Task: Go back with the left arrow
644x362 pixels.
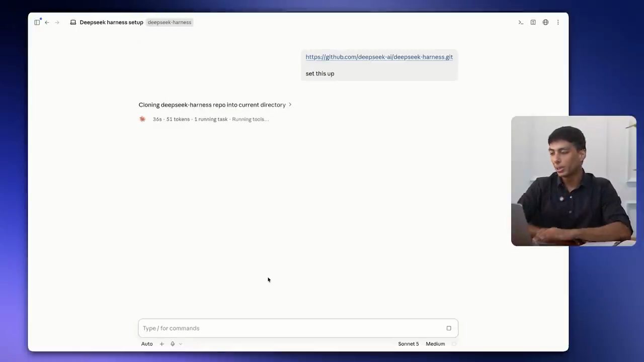Action: click(x=47, y=22)
